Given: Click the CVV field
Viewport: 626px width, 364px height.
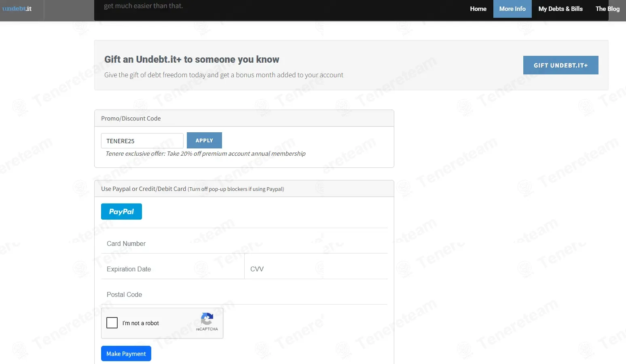Looking at the screenshot, I should click(316, 269).
